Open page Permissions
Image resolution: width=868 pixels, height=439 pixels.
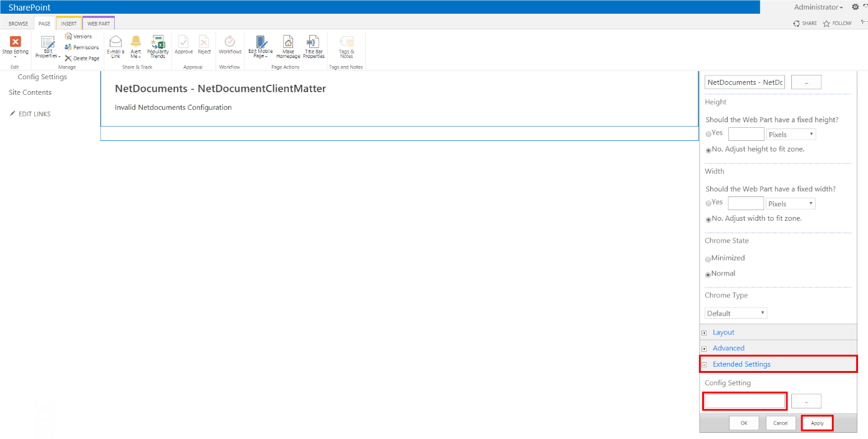click(82, 47)
